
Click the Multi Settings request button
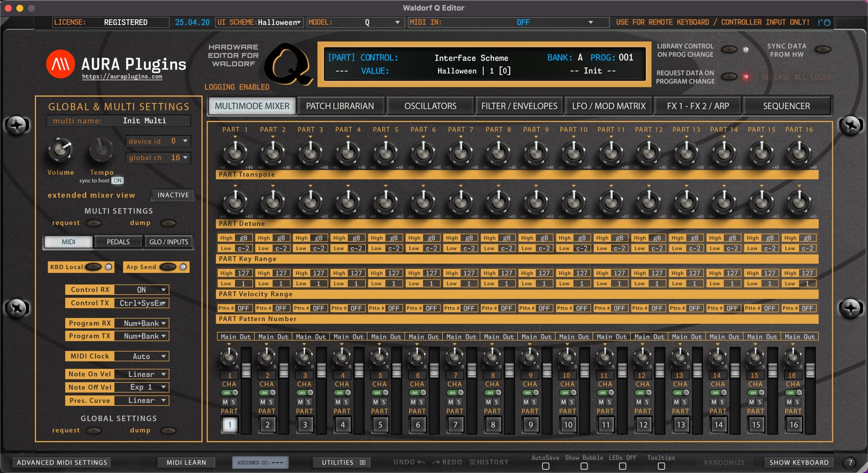(x=94, y=223)
